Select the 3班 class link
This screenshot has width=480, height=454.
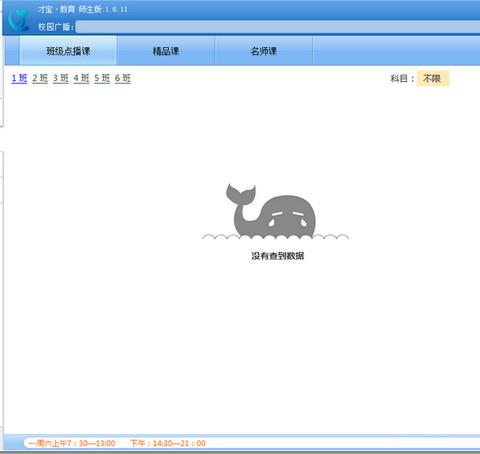(61, 78)
